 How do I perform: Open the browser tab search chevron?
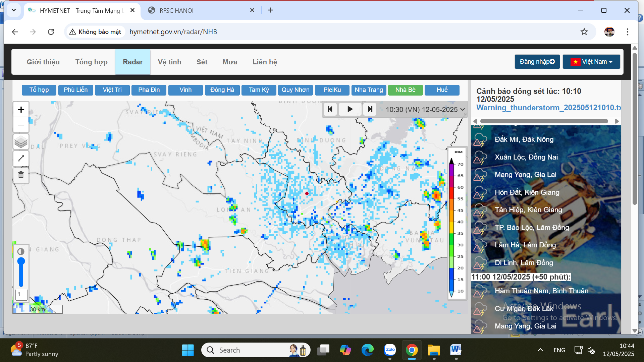click(x=13, y=10)
